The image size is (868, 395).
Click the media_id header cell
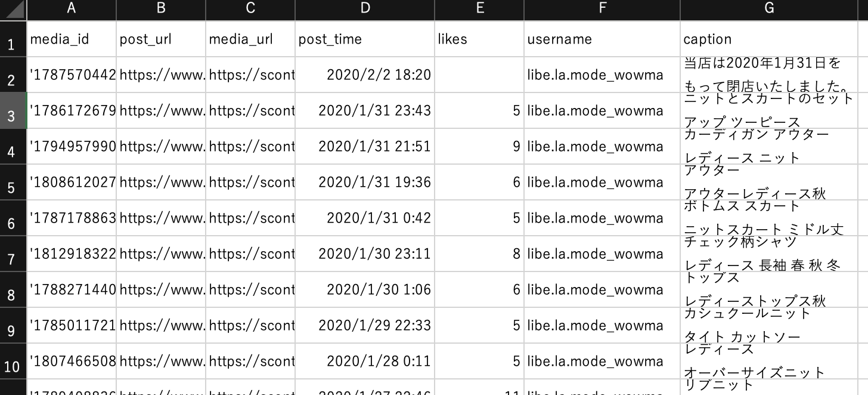coord(72,39)
